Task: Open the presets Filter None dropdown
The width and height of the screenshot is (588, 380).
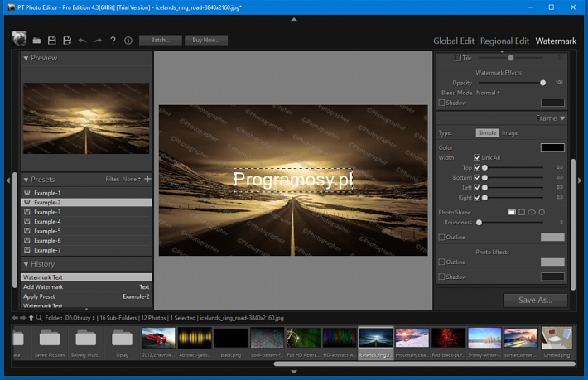Action: [131, 179]
